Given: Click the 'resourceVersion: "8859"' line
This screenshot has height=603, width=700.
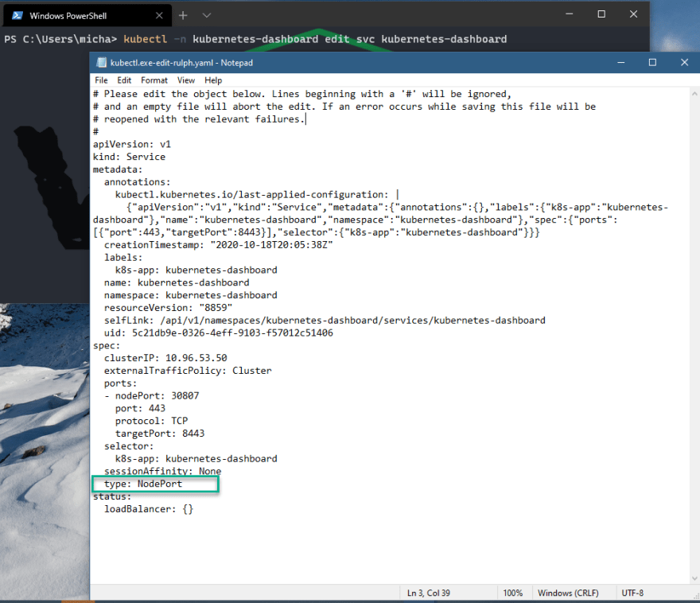Looking at the screenshot, I should coord(169,308).
